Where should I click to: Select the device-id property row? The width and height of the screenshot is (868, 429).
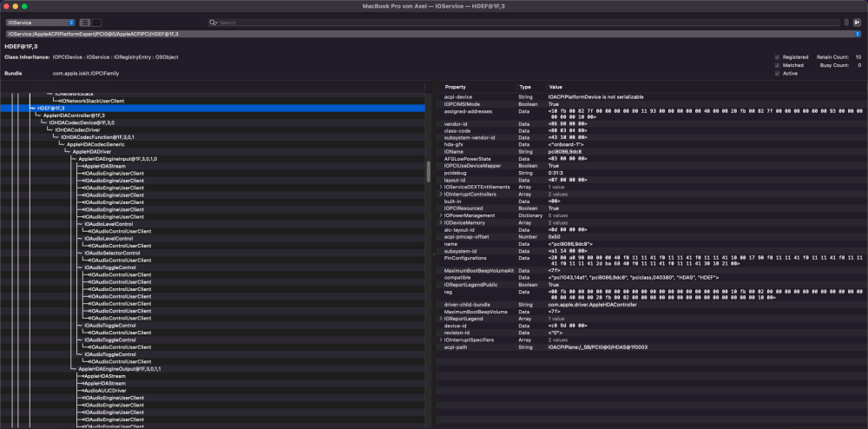point(652,326)
